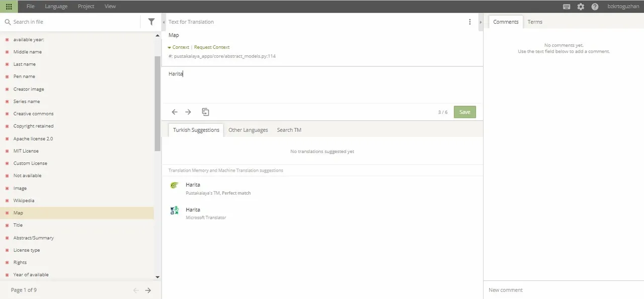Click the New comment field
Image resolution: width=644 pixels, height=299 pixels.
click(x=563, y=290)
